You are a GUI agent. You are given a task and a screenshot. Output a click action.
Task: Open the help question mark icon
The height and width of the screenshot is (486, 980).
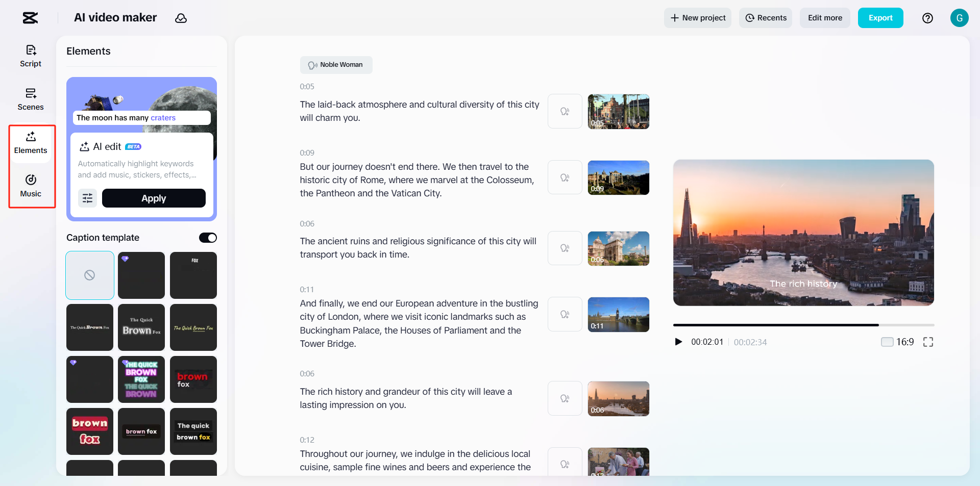pos(927,18)
